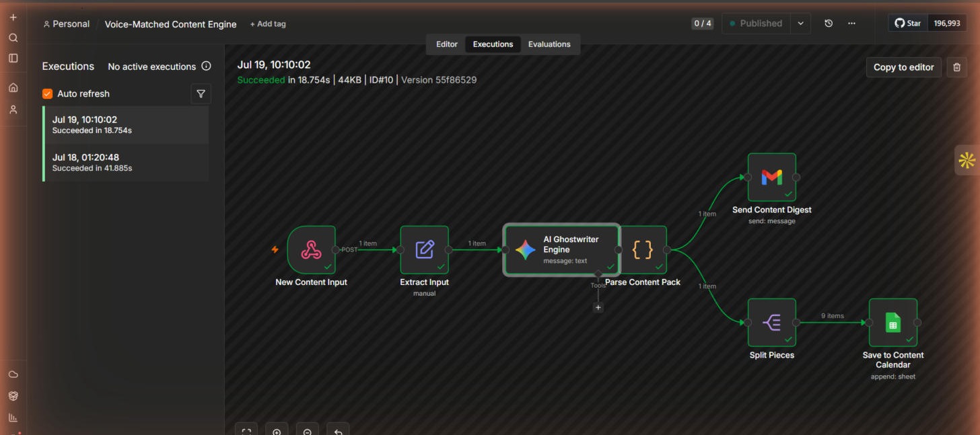Click the Executions panel heading
The width and height of the screenshot is (980, 435).
point(68,66)
